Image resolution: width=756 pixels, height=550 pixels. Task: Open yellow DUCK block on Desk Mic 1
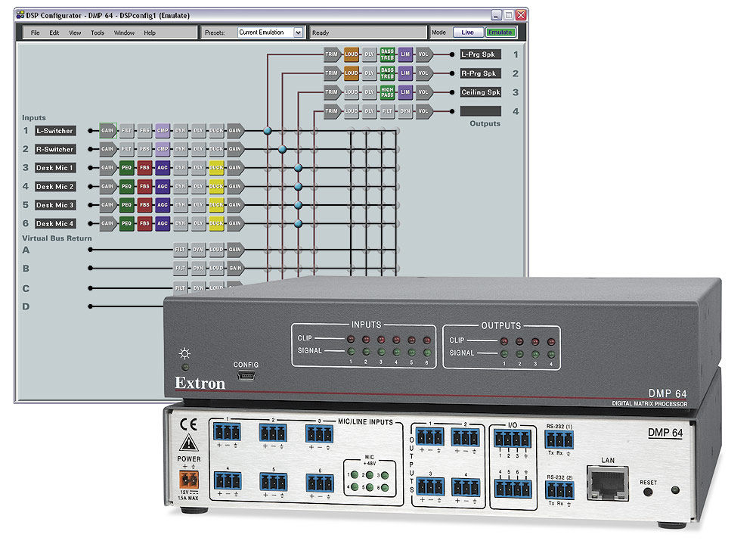click(216, 167)
